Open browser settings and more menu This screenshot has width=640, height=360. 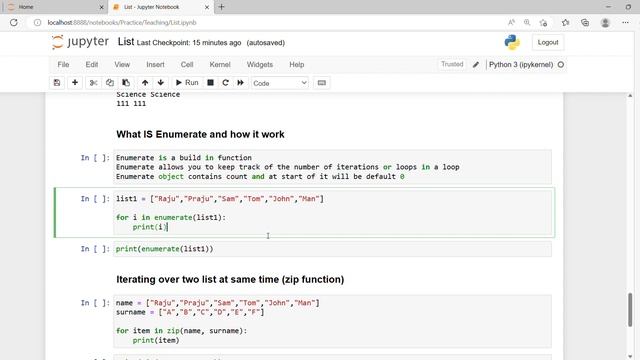pos(625,22)
